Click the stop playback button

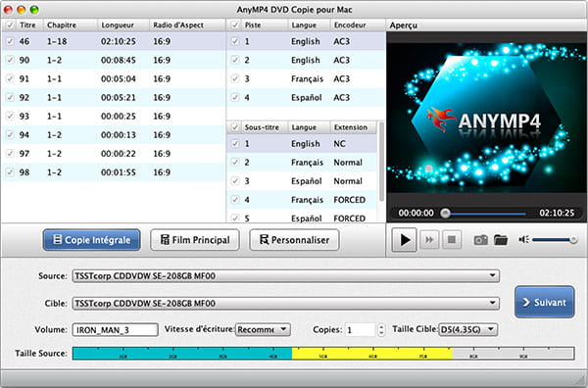[452, 240]
